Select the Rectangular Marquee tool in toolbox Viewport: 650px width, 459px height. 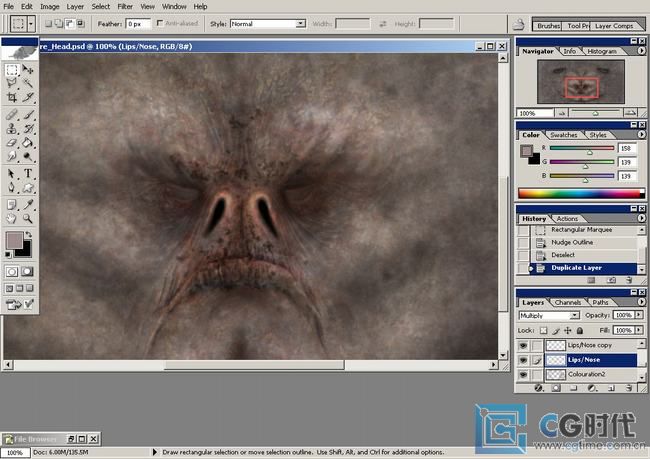[12, 70]
